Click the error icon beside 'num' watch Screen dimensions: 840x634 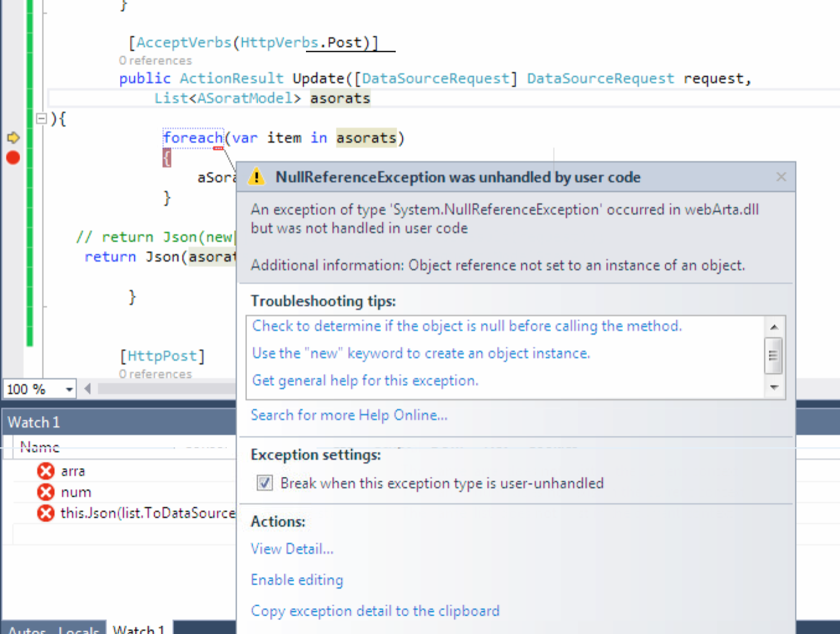[x=45, y=492]
